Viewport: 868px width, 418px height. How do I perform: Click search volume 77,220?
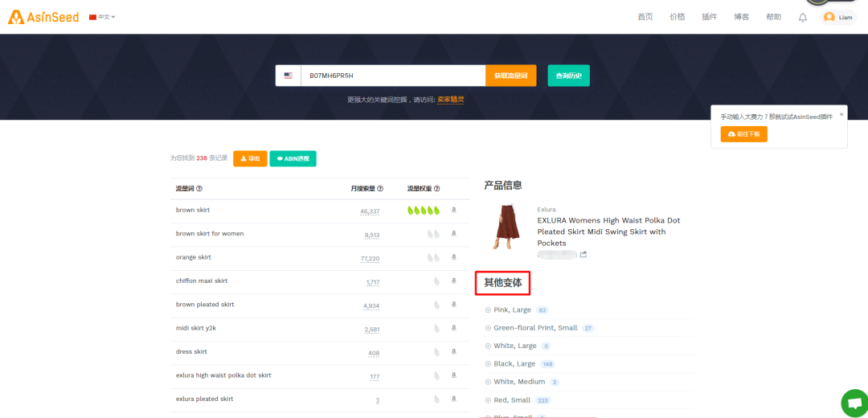370,259
